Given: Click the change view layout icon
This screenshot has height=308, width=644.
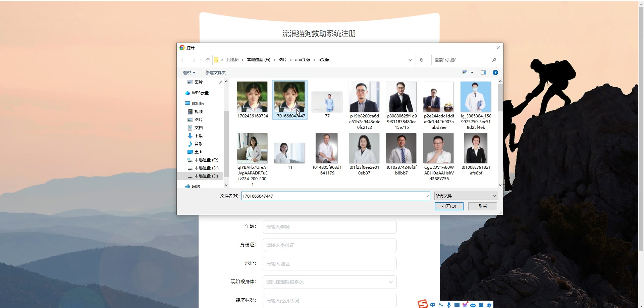Looking at the screenshot, I should [x=465, y=72].
